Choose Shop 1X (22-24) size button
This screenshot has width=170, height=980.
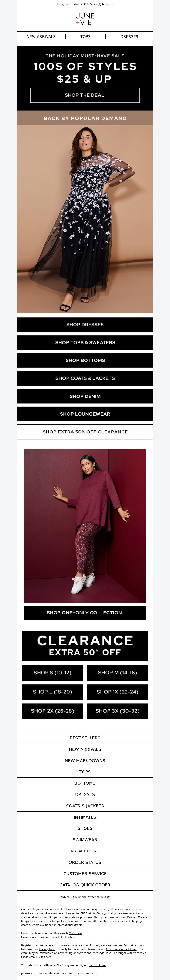(117, 692)
